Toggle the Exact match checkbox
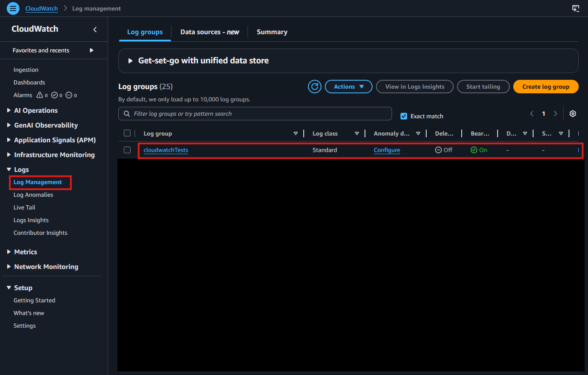This screenshot has width=588, height=375. 404,116
